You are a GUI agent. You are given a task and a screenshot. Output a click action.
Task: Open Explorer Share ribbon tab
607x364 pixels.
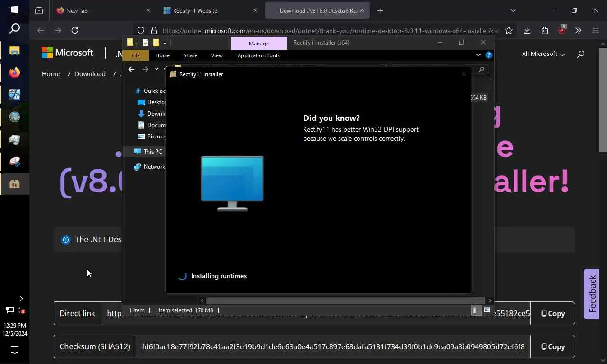click(190, 55)
